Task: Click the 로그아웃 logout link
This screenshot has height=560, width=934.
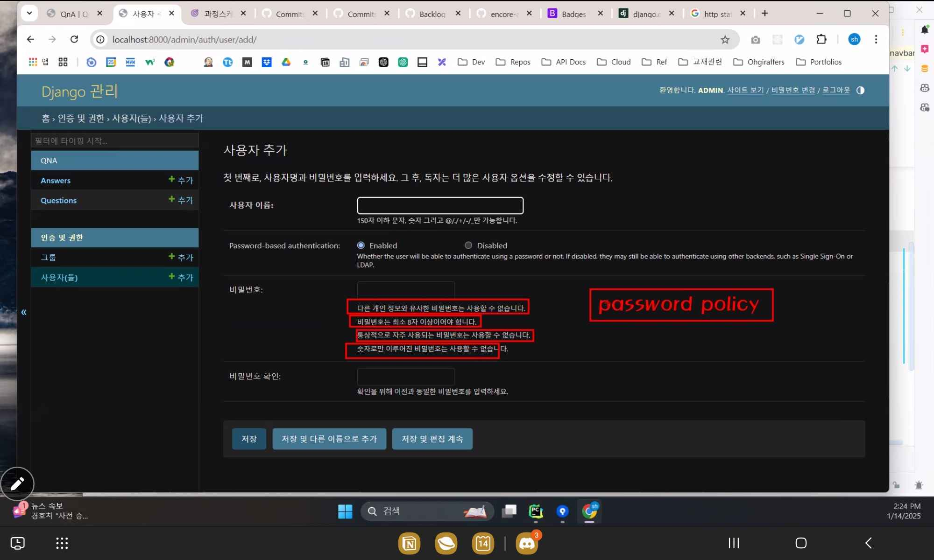Action: pyautogui.click(x=836, y=91)
